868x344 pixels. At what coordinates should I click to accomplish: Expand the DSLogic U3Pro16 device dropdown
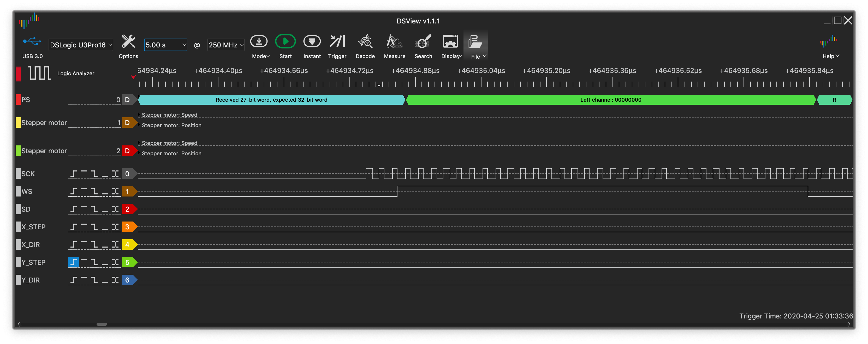click(81, 45)
